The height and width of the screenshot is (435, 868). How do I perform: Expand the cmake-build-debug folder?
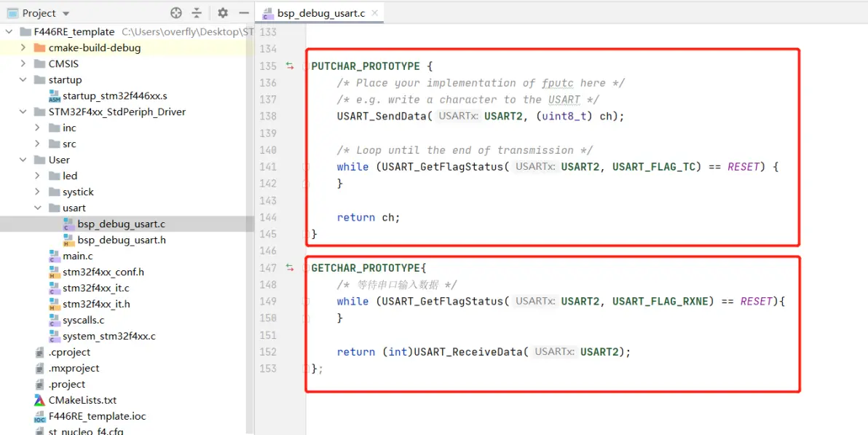pyautogui.click(x=23, y=47)
